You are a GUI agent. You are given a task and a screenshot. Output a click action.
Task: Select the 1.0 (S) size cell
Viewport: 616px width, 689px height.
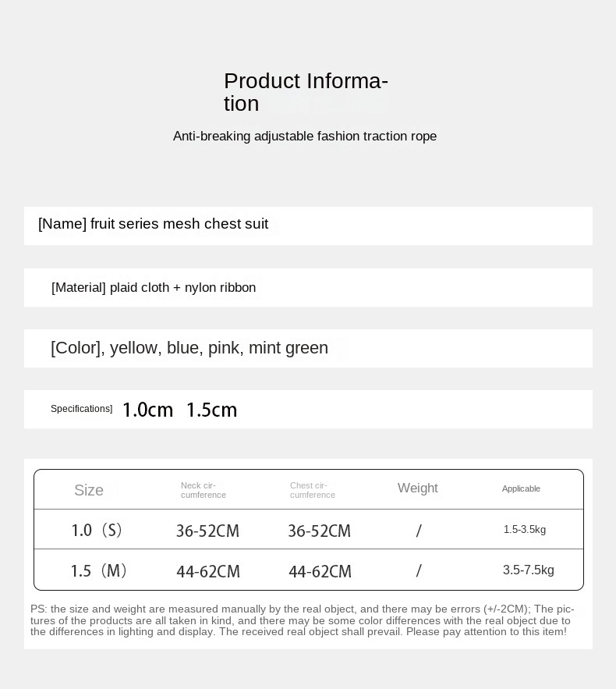tap(97, 531)
